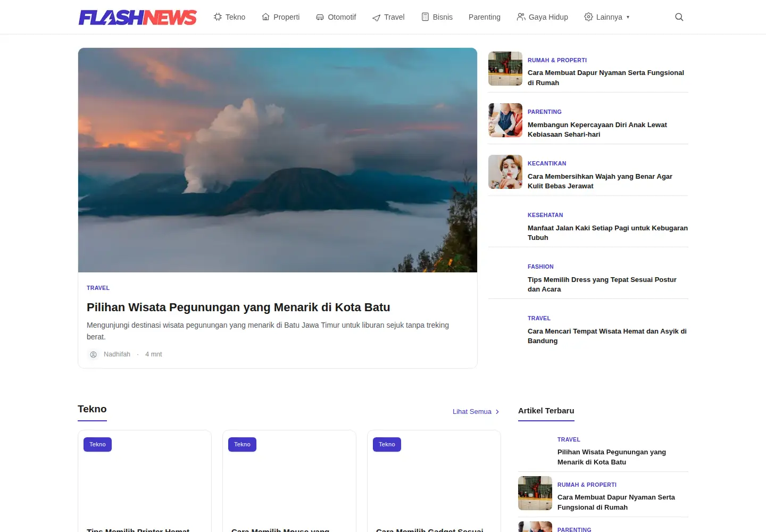The width and height of the screenshot is (766, 532).
Task: Click KECANTIKAN category label
Action: (547, 163)
